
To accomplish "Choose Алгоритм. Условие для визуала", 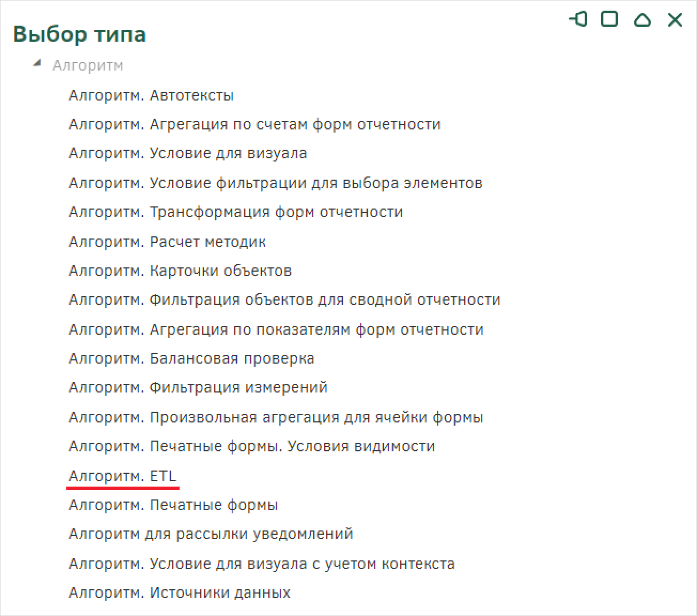I will tap(188, 153).
